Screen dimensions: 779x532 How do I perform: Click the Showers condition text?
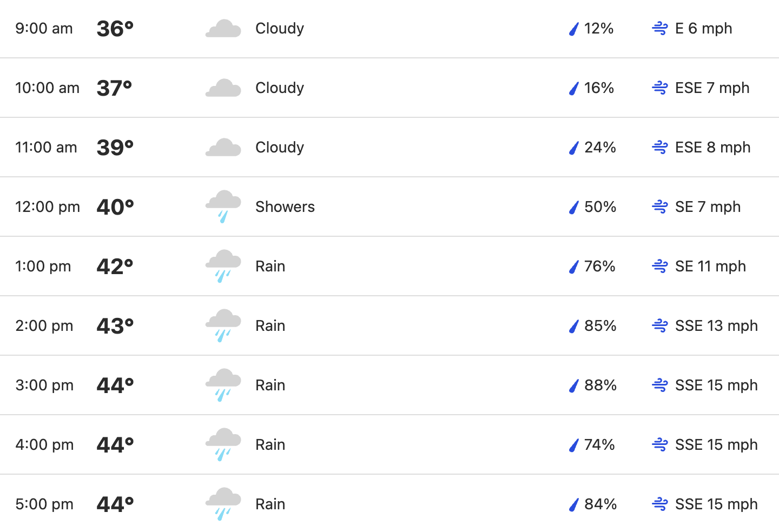pyautogui.click(x=285, y=207)
